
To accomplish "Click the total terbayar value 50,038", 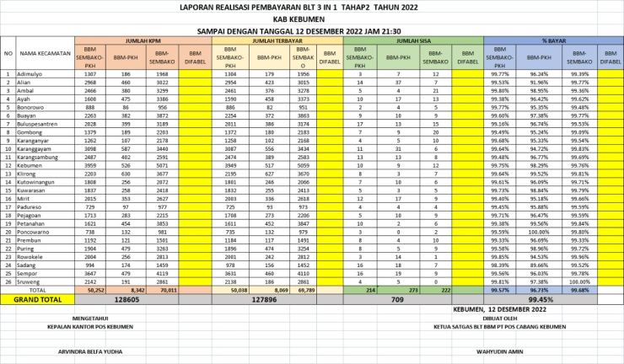I will [x=231, y=291].
